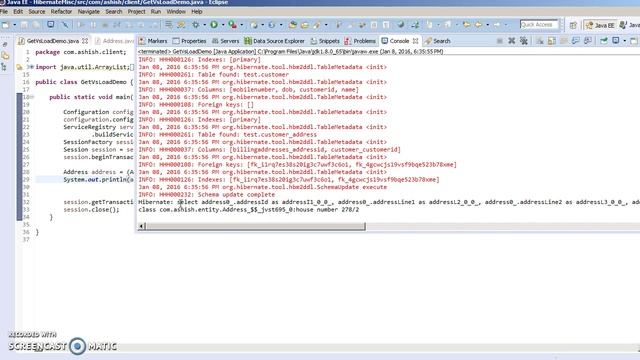
Task: Toggle Scroll Lock in Console toolbar
Action: pyautogui.click(x=552, y=41)
